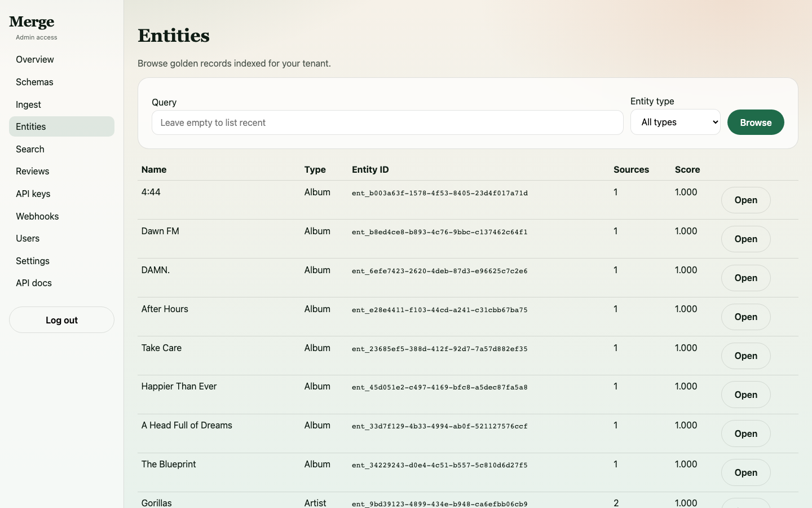View the API docs link
812x508 pixels.
(x=61, y=283)
